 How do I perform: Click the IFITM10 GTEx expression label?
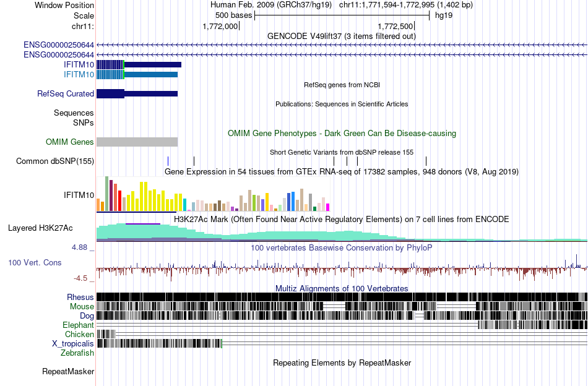(79, 195)
